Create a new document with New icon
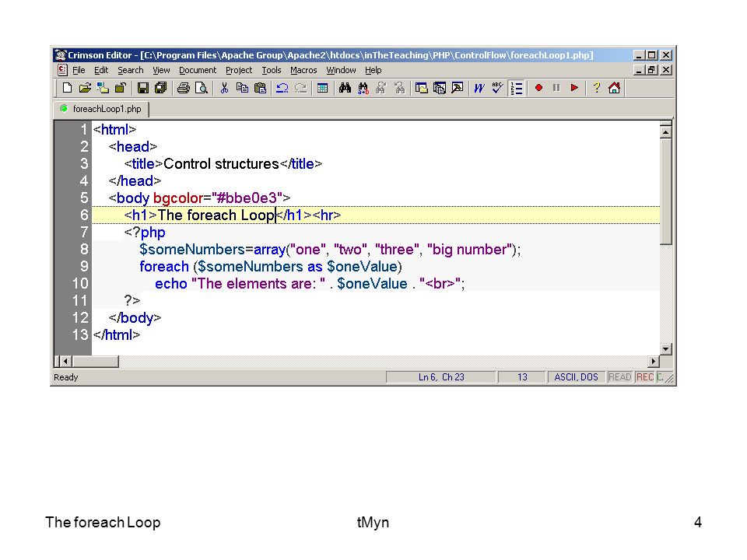This screenshot has width=747, height=560. [67, 88]
